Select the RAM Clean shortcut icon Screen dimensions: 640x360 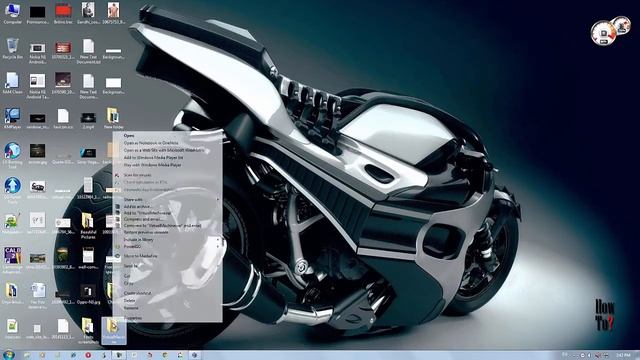point(12,83)
